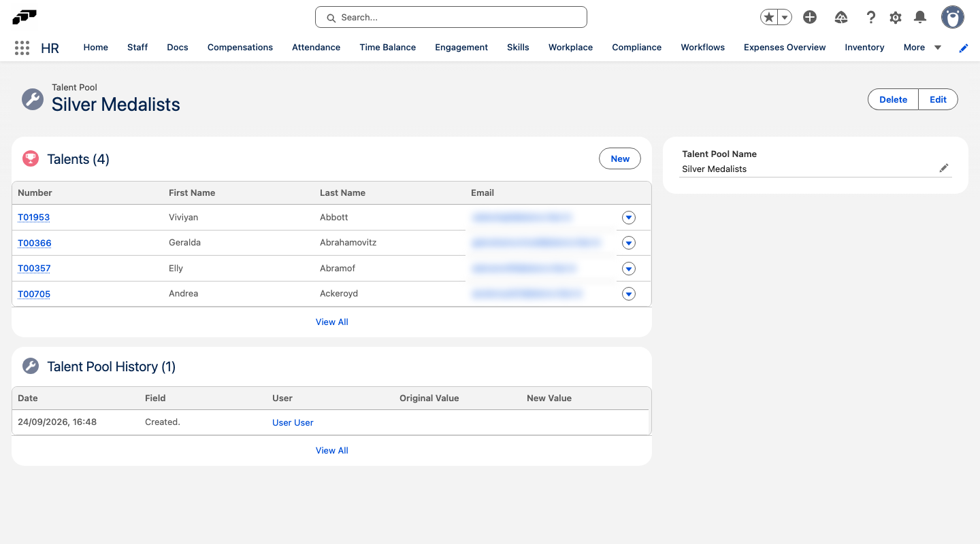Open the help question mark icon

(x=870, y=18)
